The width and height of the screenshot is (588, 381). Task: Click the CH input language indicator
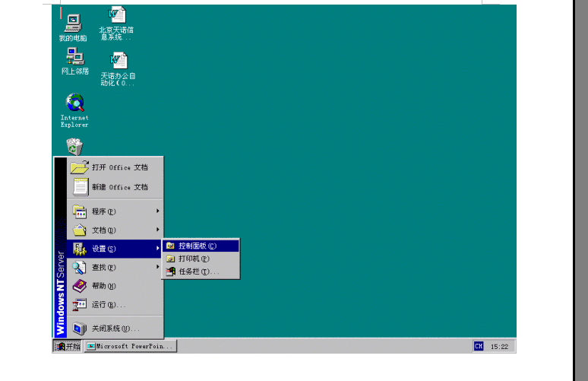coord(479,346)
